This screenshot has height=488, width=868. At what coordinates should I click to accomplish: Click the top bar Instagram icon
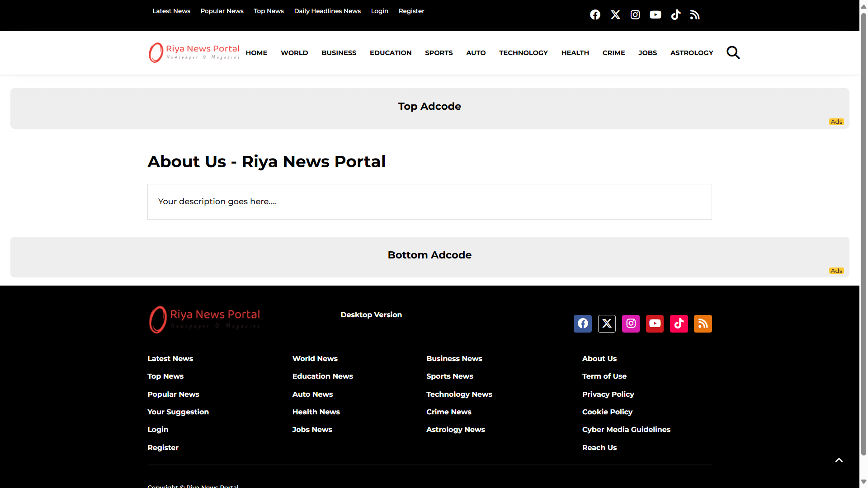(x=635, y=15)
